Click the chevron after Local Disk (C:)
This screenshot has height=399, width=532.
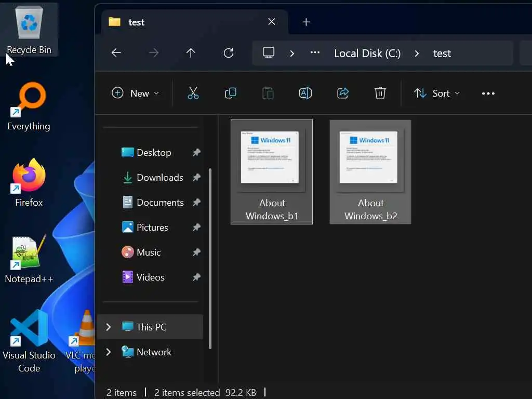(x=417, y=54)
